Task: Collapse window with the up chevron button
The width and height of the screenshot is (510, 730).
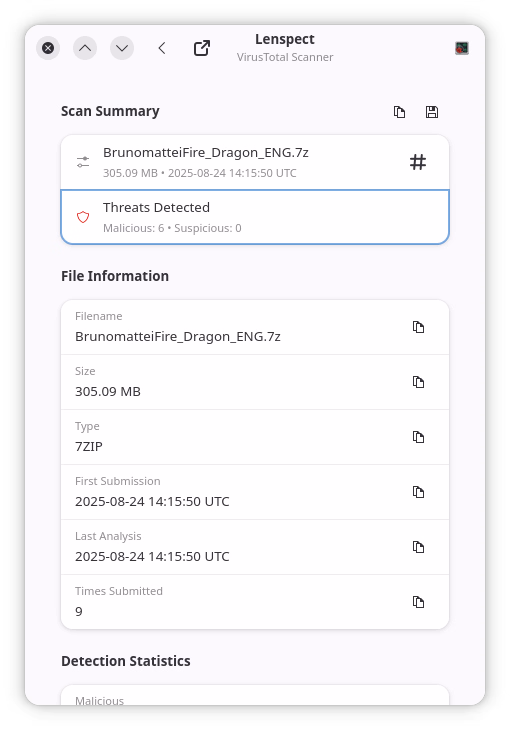Action: click(x=85, y=48)
